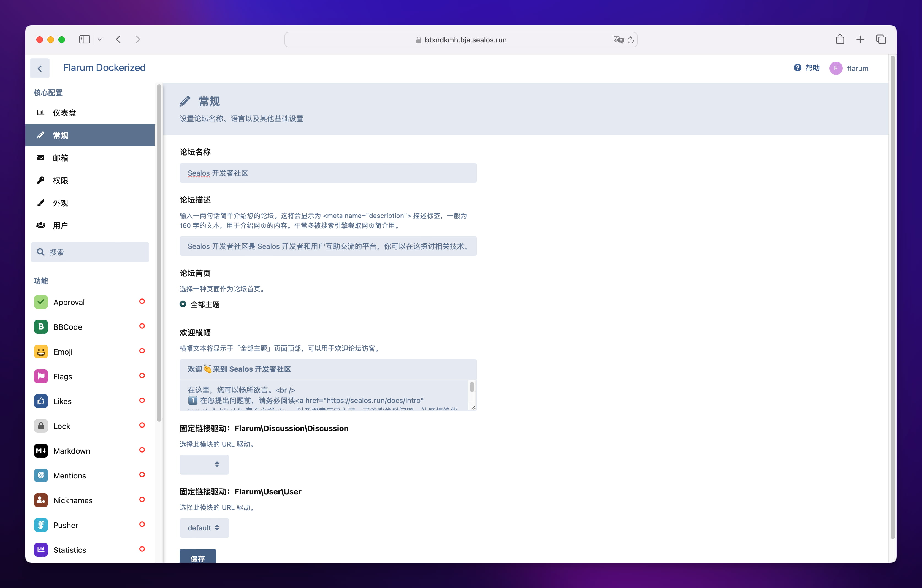Click the Markdown status circle indicator

(x=142, y=450)
